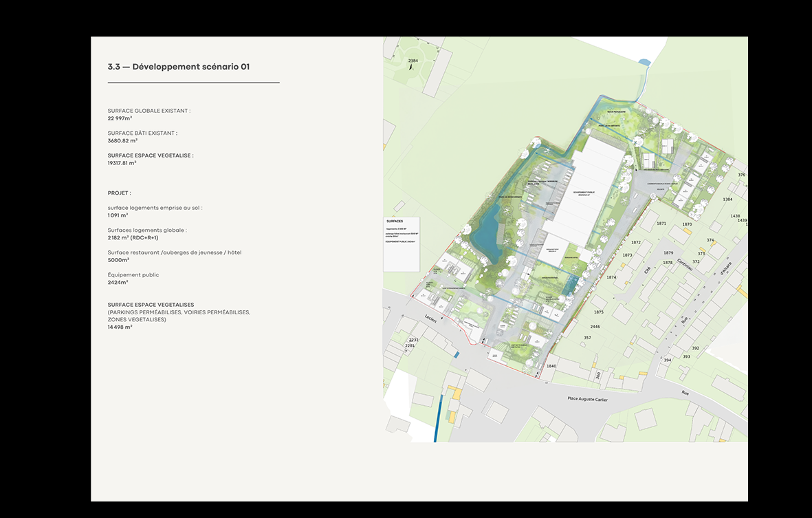Screen dimensions: 812x518
Task: Click parcel number 372
Action: (x=696, y=262)
